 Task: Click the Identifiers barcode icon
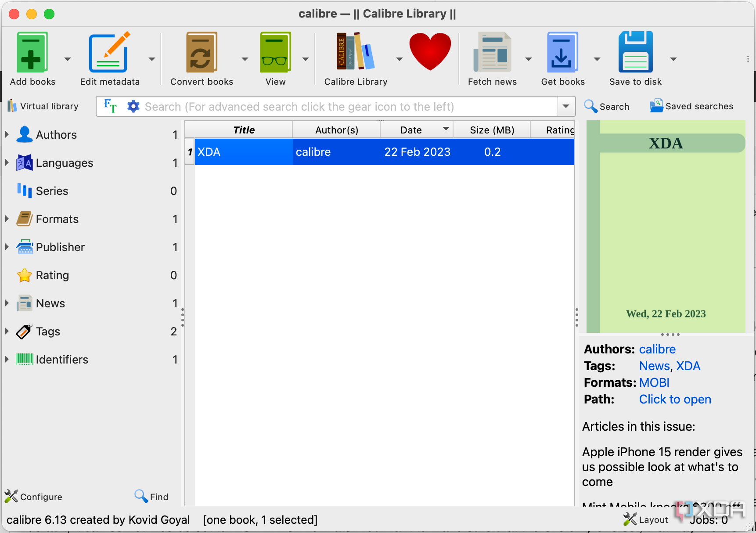[25, 359]
